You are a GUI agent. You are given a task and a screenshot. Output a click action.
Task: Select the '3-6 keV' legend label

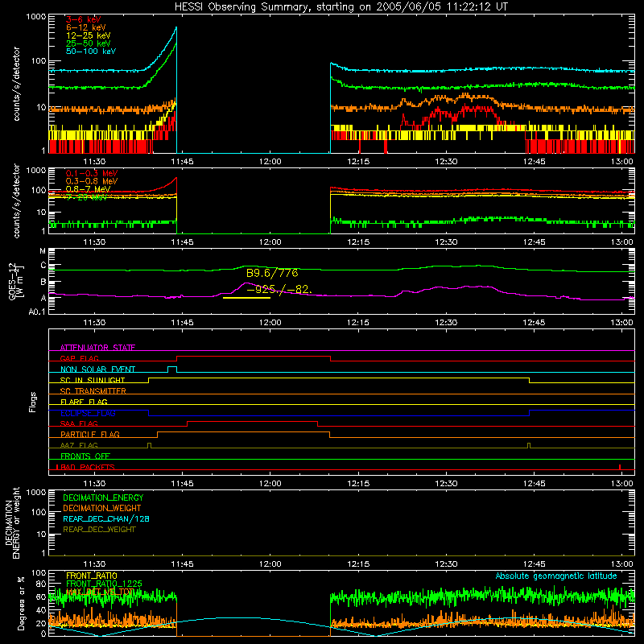(x=84, y=19)
